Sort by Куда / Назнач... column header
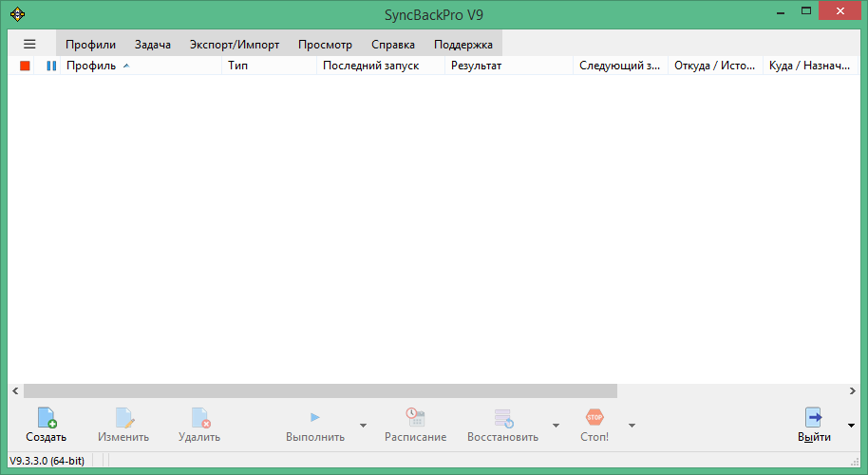Viewport: 868px width, 475px height. click(x=810, y=66)
